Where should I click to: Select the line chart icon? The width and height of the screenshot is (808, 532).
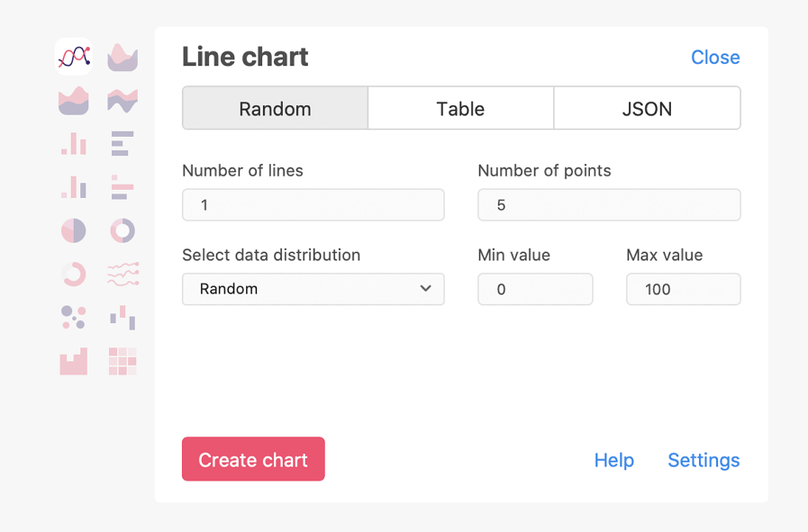(x=73, y=58)
